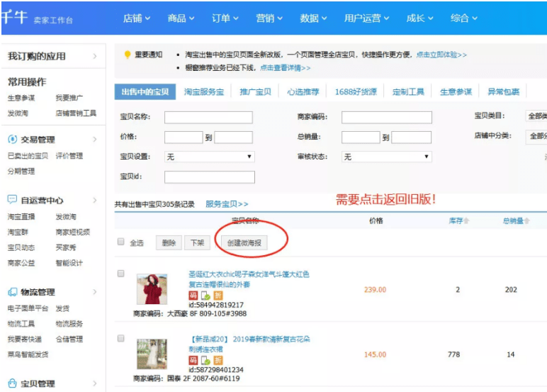The width and height of the screenshot is (547, 392).
Task: Open the 审核状态 select box
Action: (387, 157)
